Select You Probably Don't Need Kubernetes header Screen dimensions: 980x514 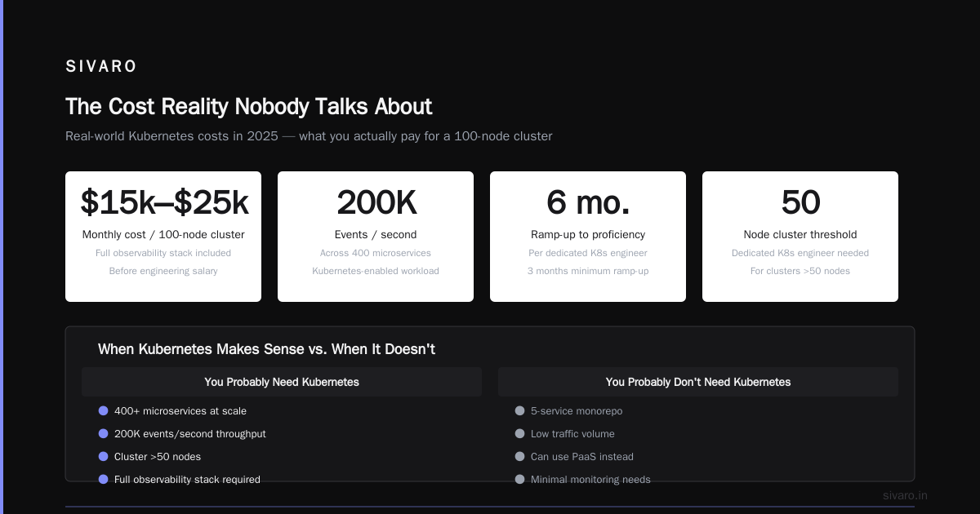click(698, 382)
